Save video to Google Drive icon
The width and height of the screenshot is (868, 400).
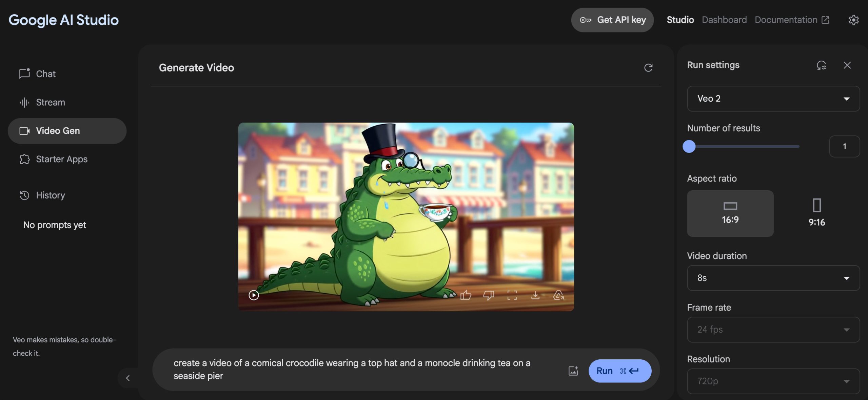click(558, 295)
